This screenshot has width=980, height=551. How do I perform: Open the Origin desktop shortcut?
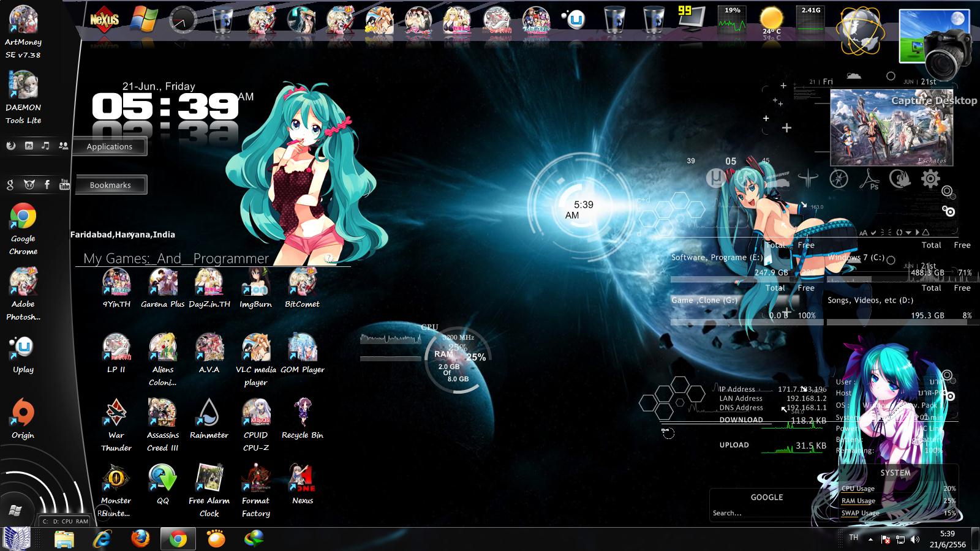23,420
